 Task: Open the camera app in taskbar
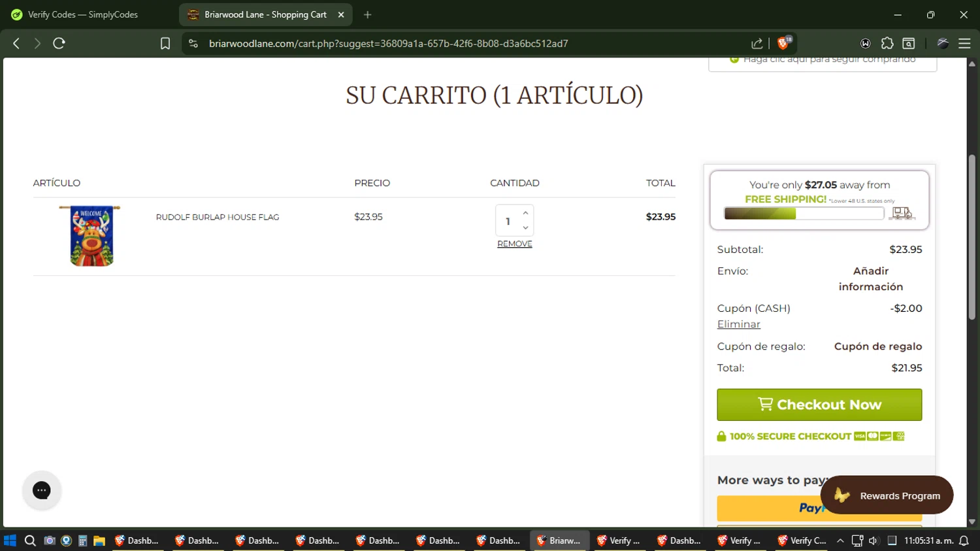(x=49, y=541)
